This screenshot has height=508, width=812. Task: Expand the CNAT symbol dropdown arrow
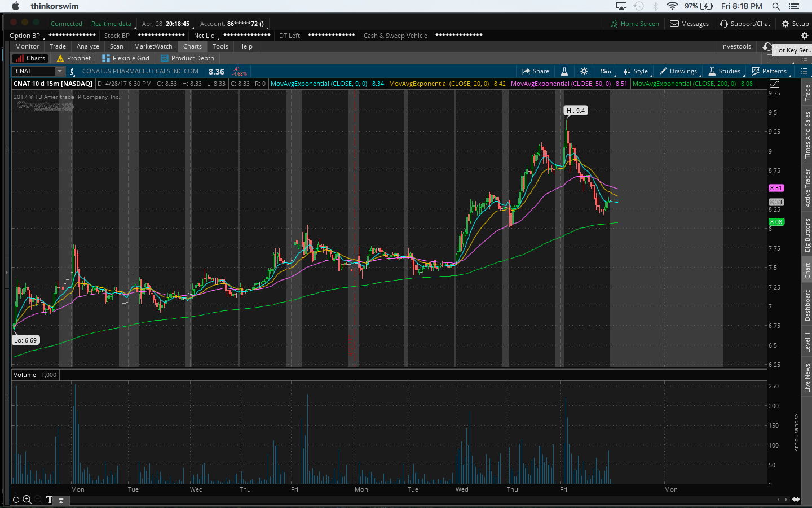60,71
